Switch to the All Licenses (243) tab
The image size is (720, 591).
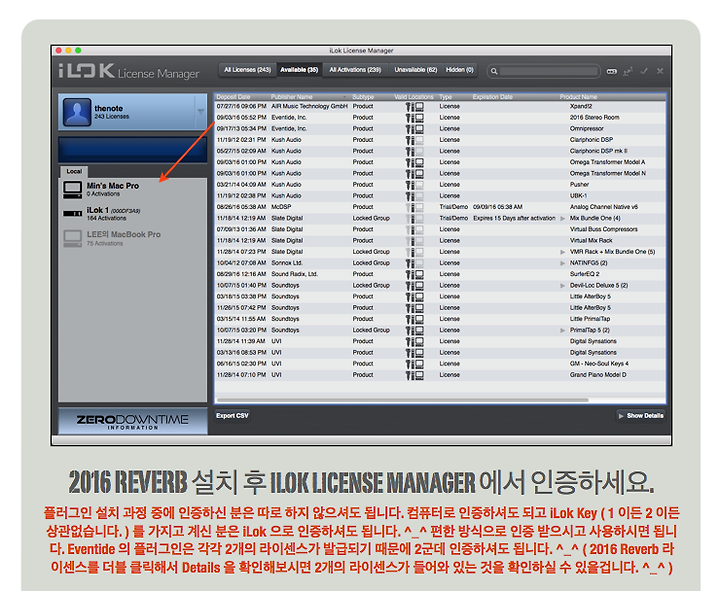tap(248, 70)
